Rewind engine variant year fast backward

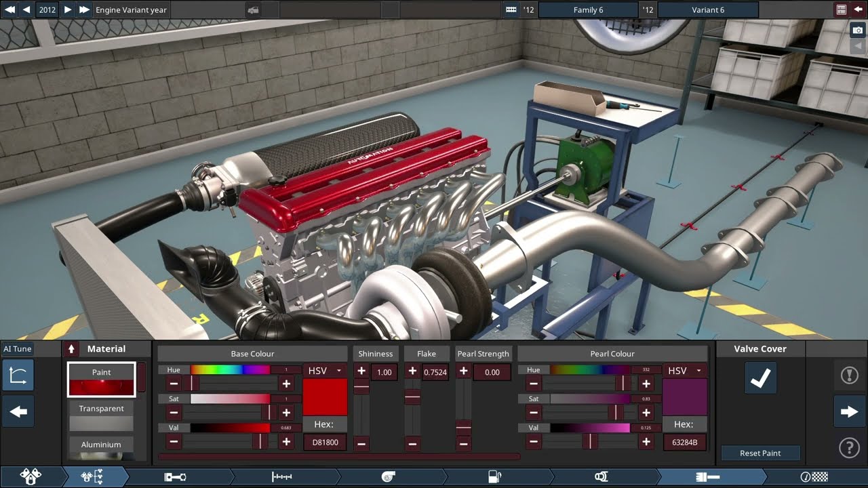click(x=9, y=9)
